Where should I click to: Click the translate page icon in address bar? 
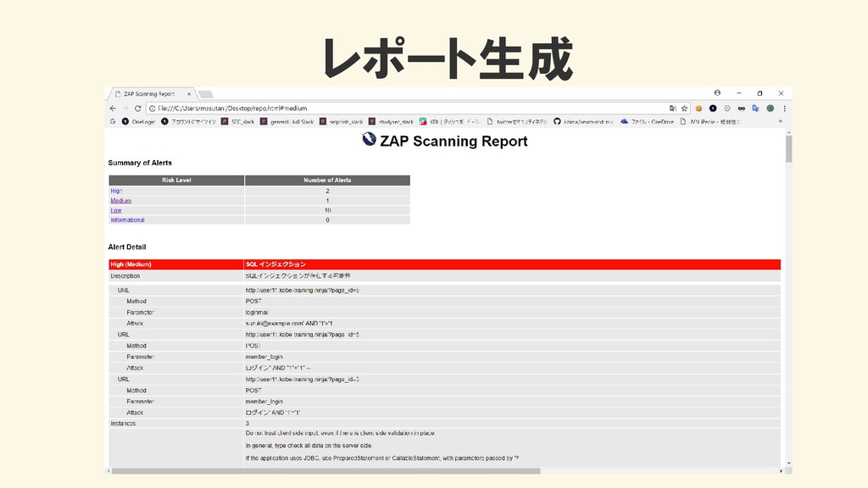click(x=672, y=108)
